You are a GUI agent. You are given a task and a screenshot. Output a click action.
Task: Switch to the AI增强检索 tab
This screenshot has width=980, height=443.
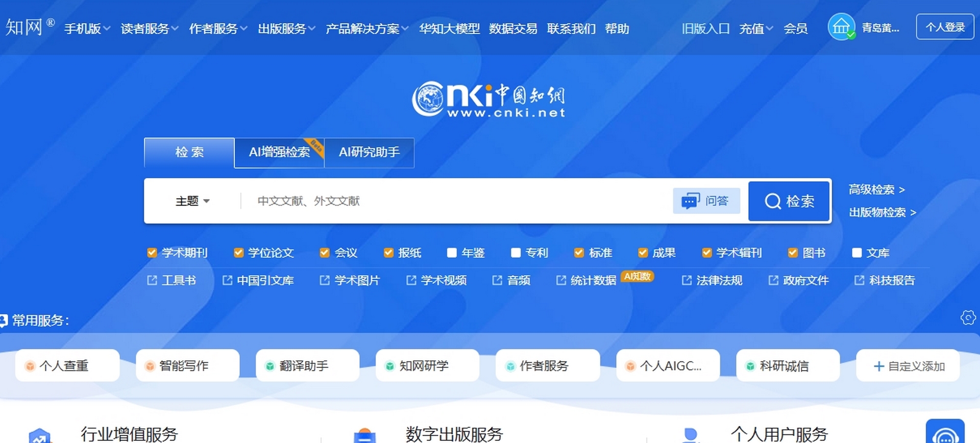coord(279,152)
